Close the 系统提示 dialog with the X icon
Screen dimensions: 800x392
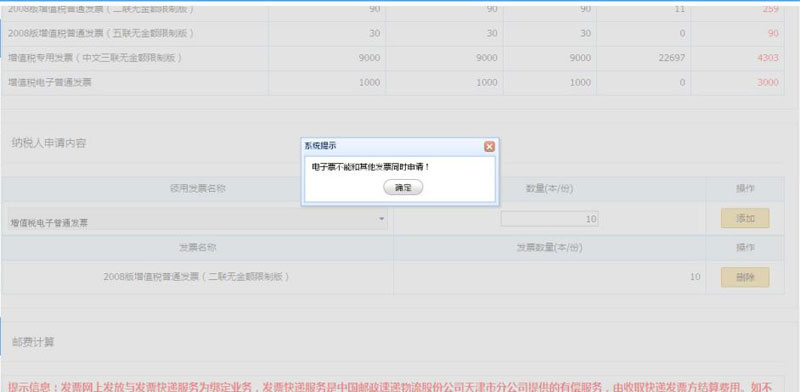pos(489,147)
